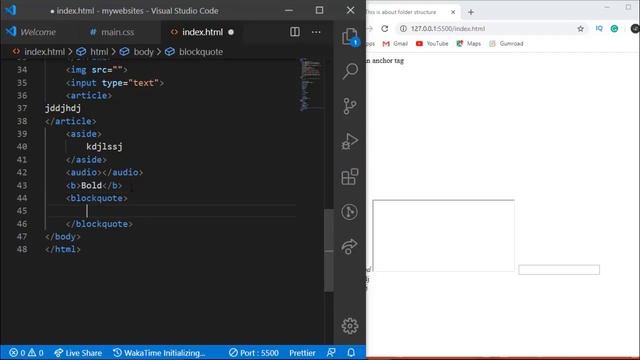Image resolution: width=640 pixels, height=360 pixels.
Task: Open YouTube bookmark in Chrome
Action: pyautogui.click(x=432, y=44)
